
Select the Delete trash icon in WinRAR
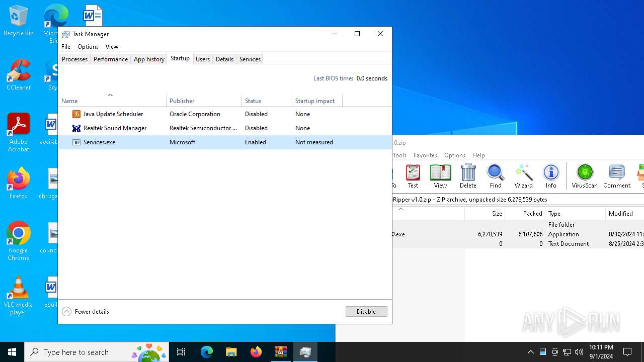point(468,176)
